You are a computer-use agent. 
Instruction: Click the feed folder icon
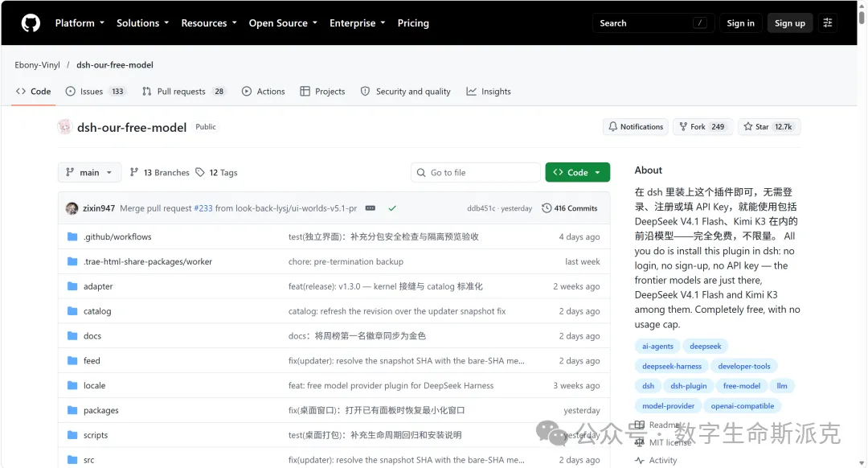(72, 360)
